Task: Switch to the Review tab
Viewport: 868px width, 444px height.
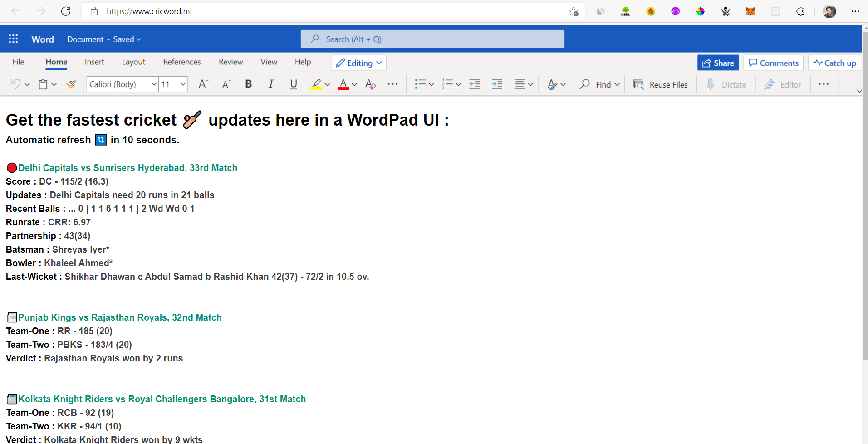Action: point(230,62)
